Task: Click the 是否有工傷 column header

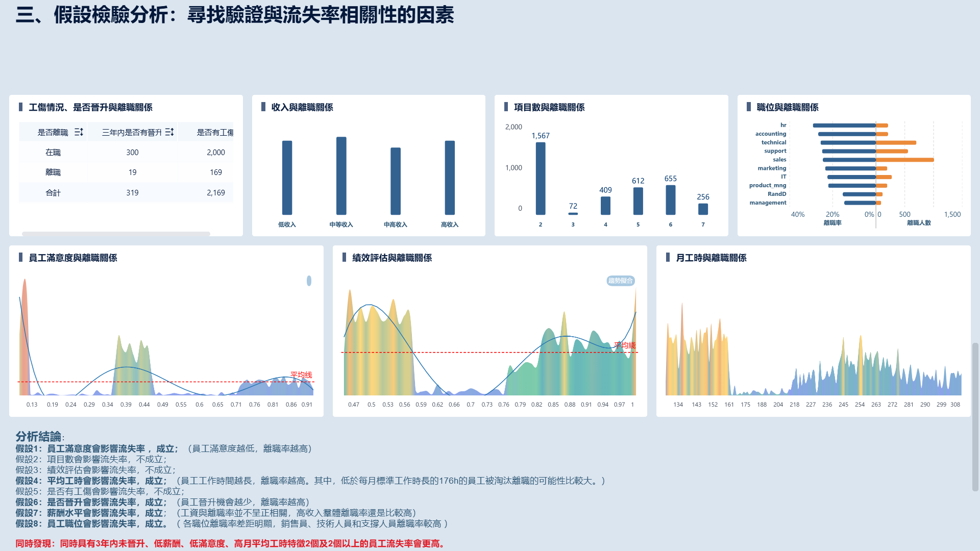Action: [x=215, y=132]
